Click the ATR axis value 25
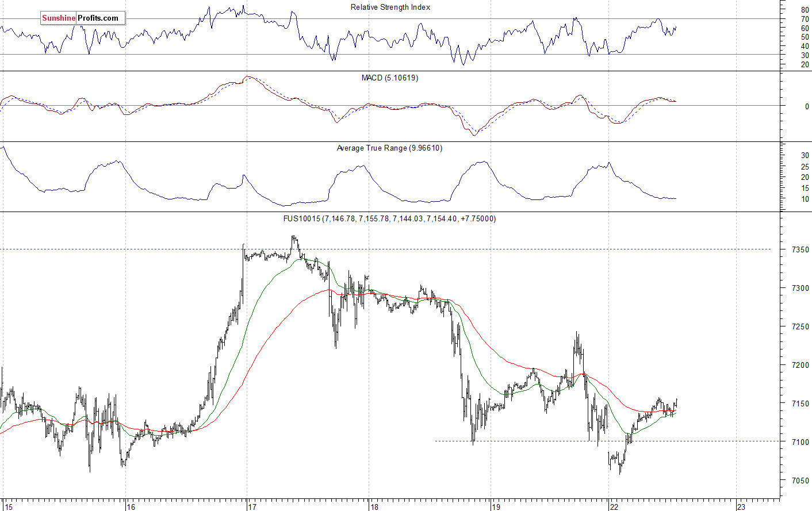Viewport: 812px width, 511px height. click(x=805, y=167)
